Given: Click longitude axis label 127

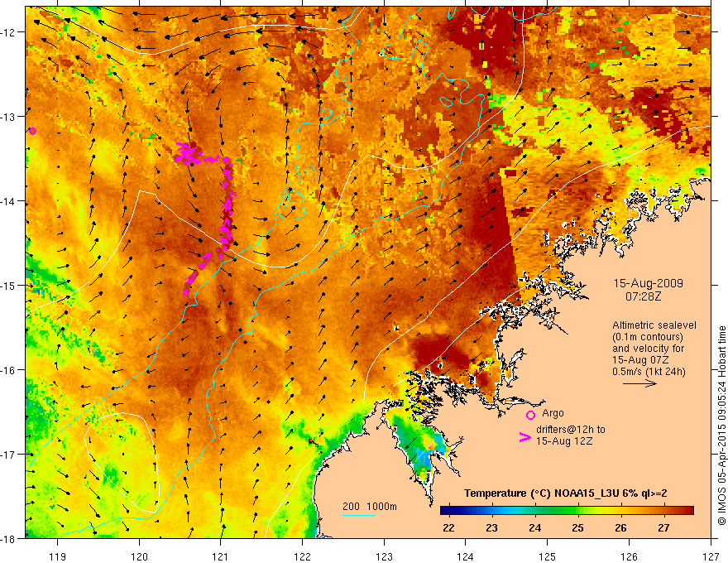Looking at the screenshot, I should 711,556.
